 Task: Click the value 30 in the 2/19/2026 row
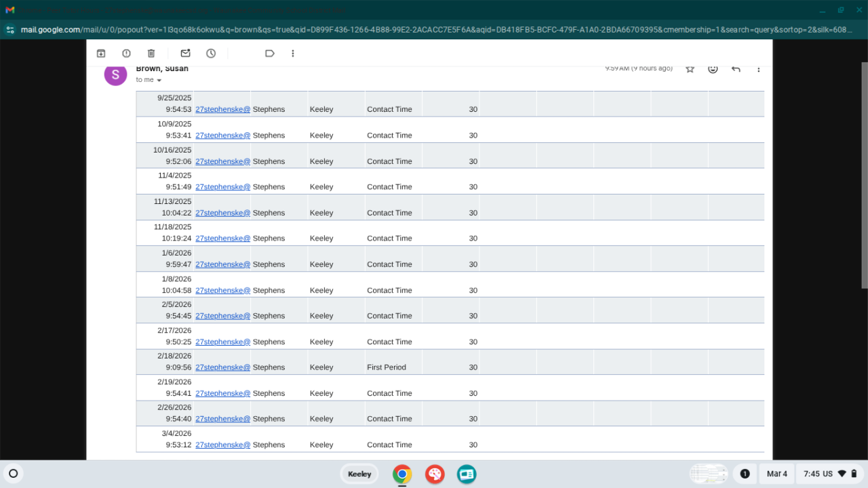pos(473,393)
